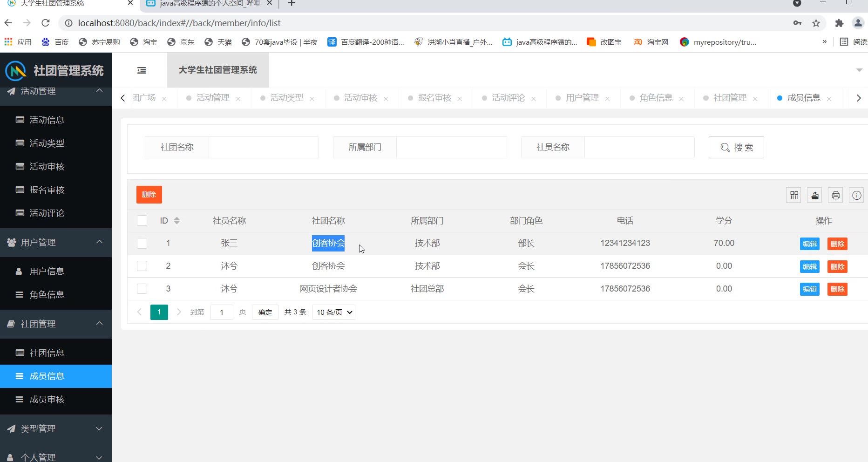This screenshot has width=868, height=462.
Task: Focus the 所属部门 search field
Action: click(x=452, y=147)
